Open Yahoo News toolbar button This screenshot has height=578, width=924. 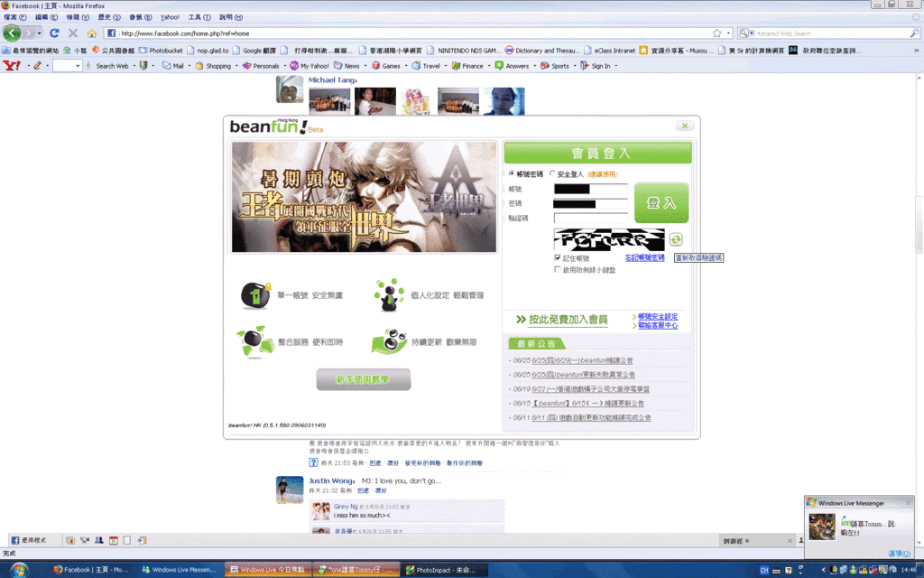coord(346,66)
